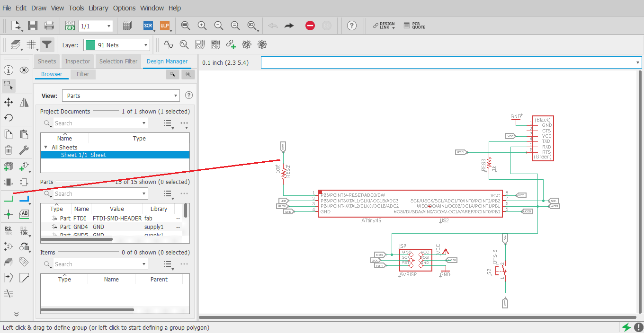The width and height of the screenshot is (644, 333).
Task: Switch to board with SCH/BRD icon
Action: point(70,26)
